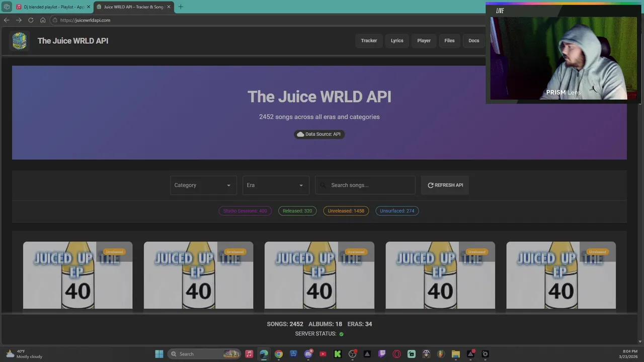Click the Juice WRLD API site logo
This screenshot has width=644, height=362.
click(20, 41)
